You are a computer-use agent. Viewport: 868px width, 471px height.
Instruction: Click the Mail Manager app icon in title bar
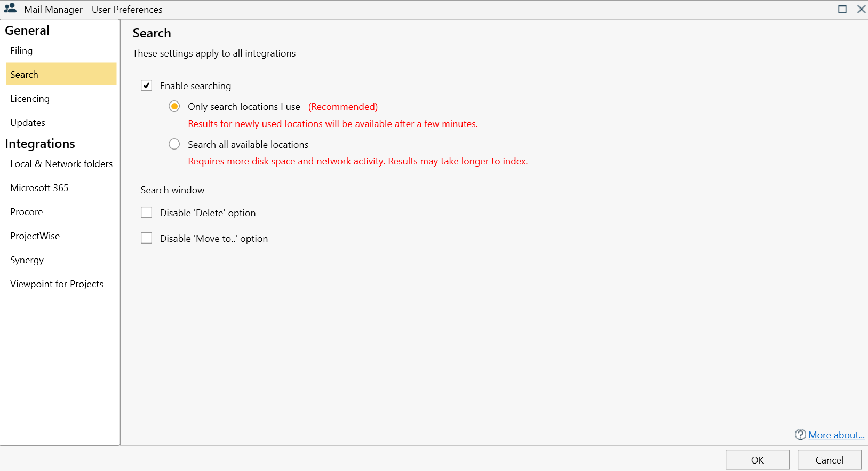[10, 9]
